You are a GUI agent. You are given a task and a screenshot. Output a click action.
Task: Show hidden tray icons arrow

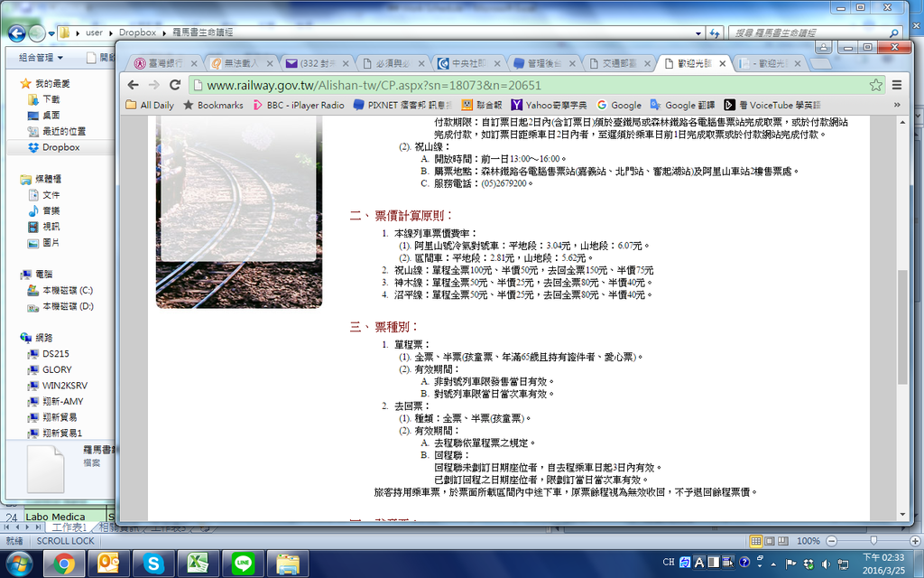pyautogui.click(x=773, y=564)
